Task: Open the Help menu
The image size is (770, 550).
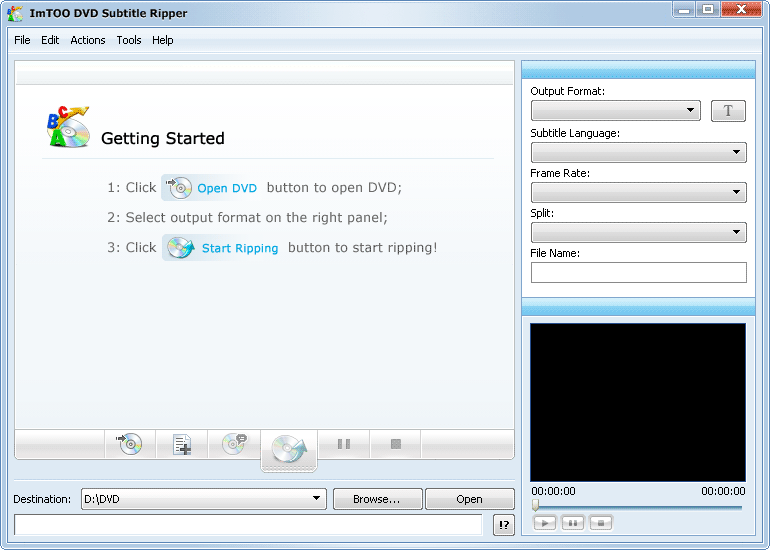Action: (x=163, y=40)
